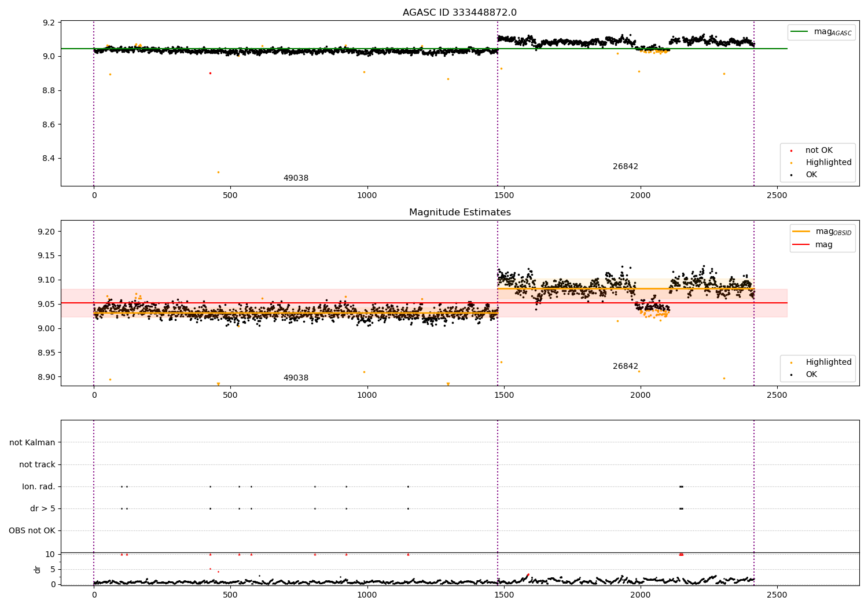Click the "not Kalman" axis label
868x608 pixels.
tap(32, 442)
